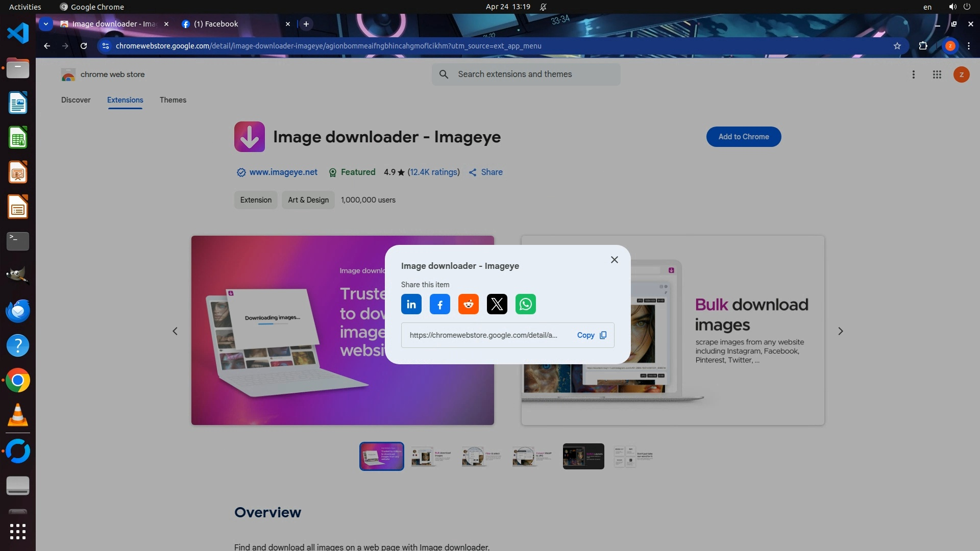Bookmark this page with star icon
The height and width of the screenshot is (551, 980).
[897, 46]
